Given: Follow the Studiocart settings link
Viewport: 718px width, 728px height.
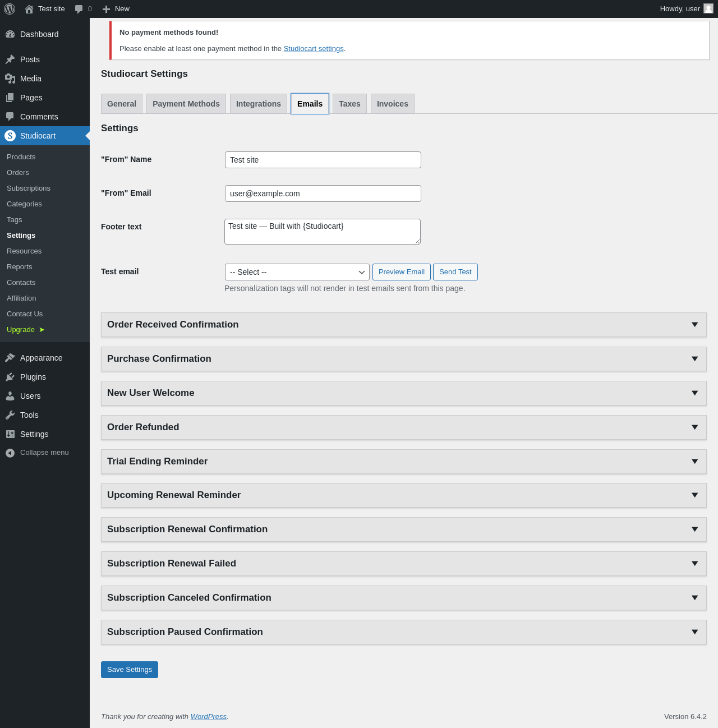Looking at the screenshot, I should point(314,49).
